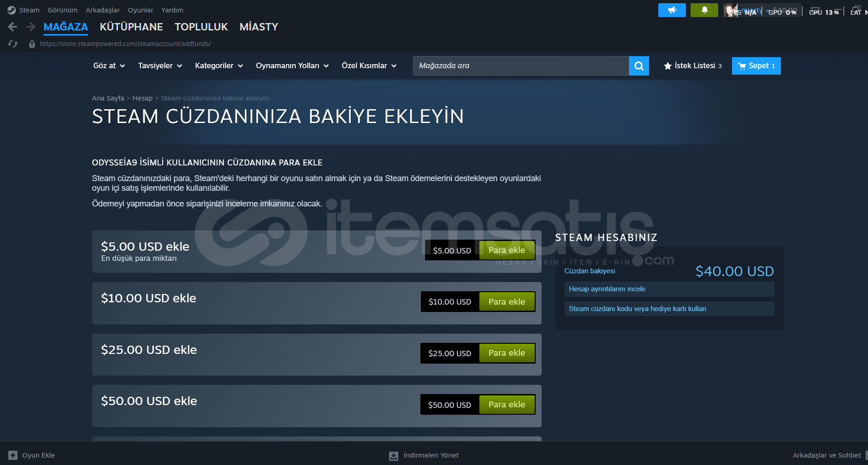Click the Oyun Ekle label
Screen dimensions: 868x465
[39, 455]
